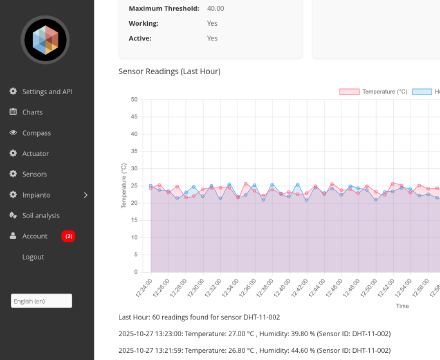Click the Sensors gear icon
This screenshot has width=440, height=360.
click(x=13, y=174)
